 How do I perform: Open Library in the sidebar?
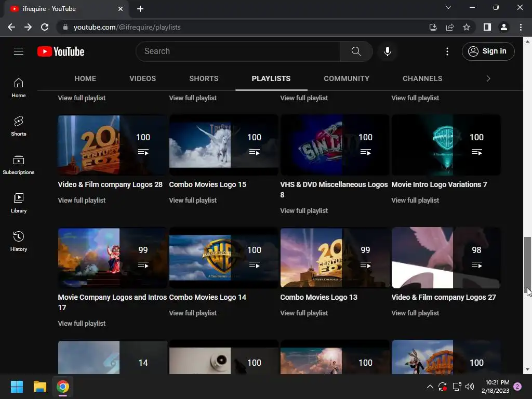(x=19, y=203)
